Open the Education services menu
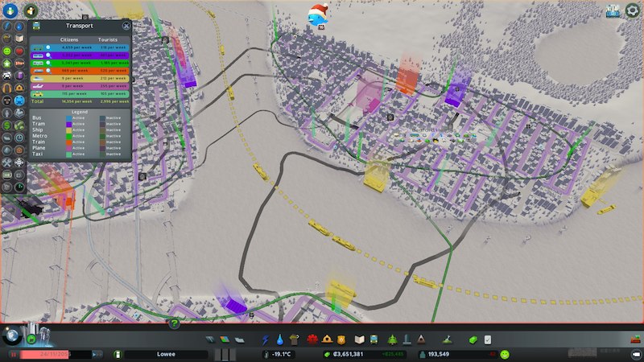 tap(358, 339)
